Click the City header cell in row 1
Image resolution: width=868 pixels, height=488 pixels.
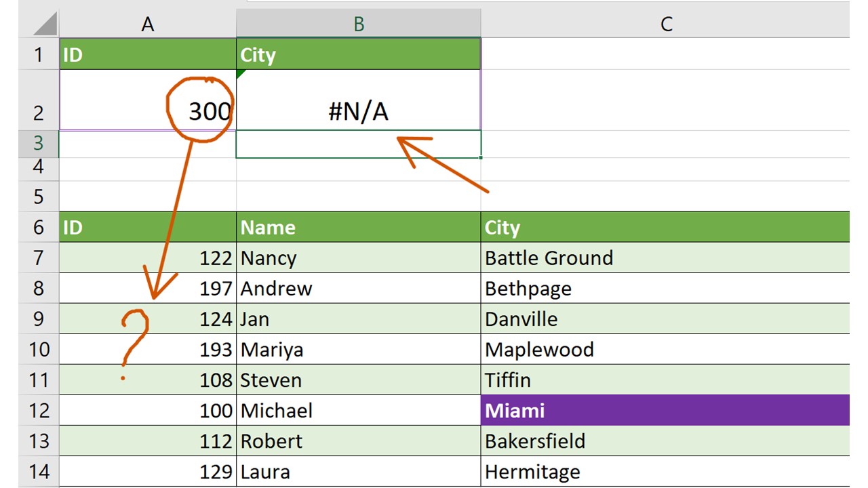pyautogui.click(x=359, y=54)
